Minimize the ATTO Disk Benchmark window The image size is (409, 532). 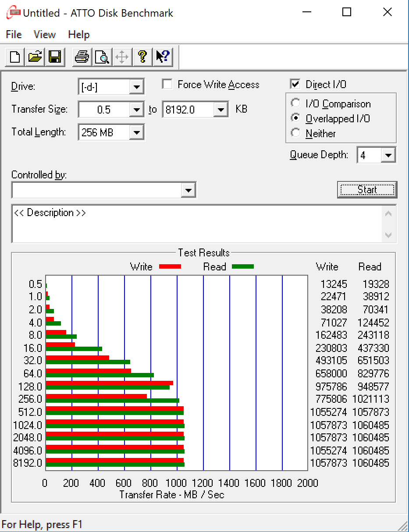point(306,12)
